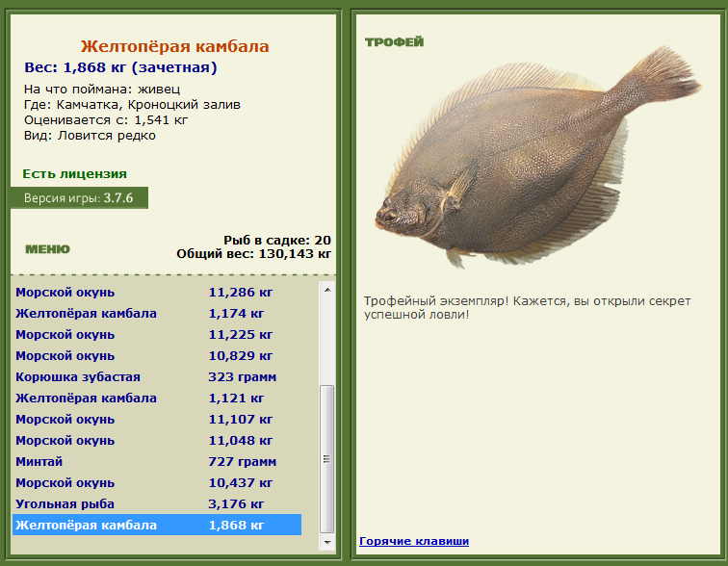This screenshot has width=728, height=566.
Task: Select Морской окунь 10,437 кг row
Action: 157,483
